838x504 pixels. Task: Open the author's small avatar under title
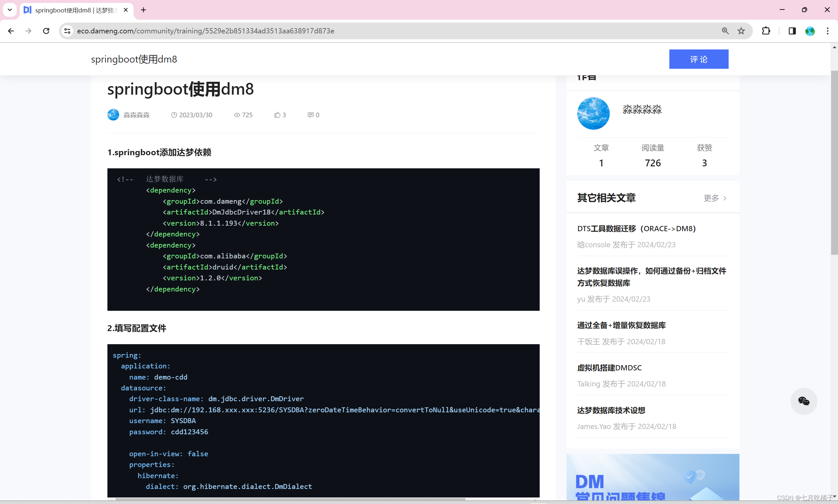(x=113, y=115)
